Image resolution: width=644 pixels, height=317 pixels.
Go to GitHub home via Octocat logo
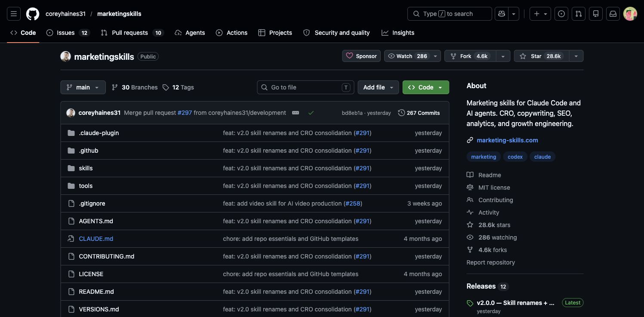[x=33, y=14]
